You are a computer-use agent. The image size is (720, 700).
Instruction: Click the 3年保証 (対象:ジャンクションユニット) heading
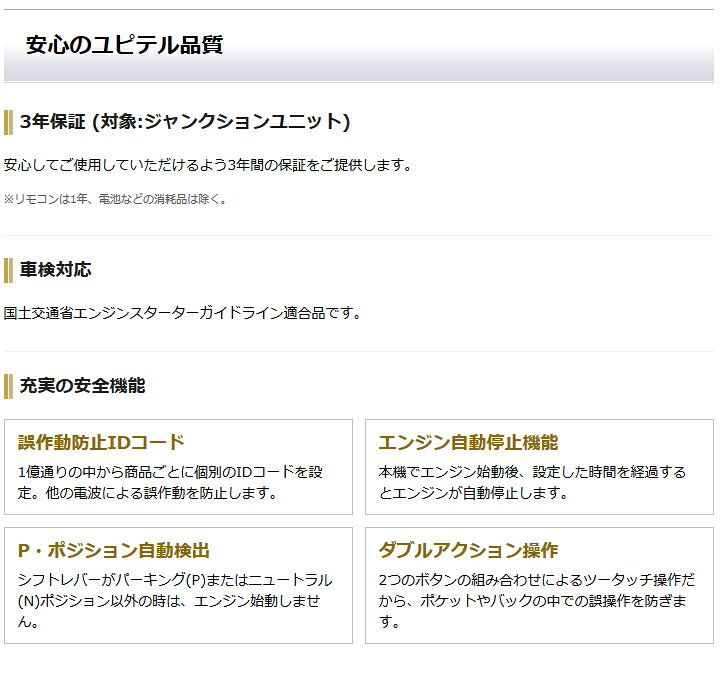185,122
